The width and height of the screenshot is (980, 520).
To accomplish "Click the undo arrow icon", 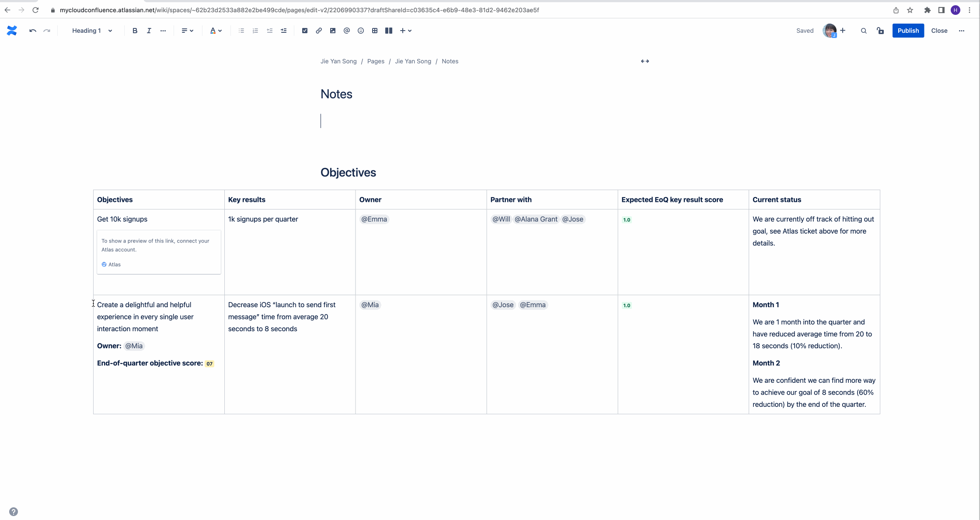I will click(33, 31).
